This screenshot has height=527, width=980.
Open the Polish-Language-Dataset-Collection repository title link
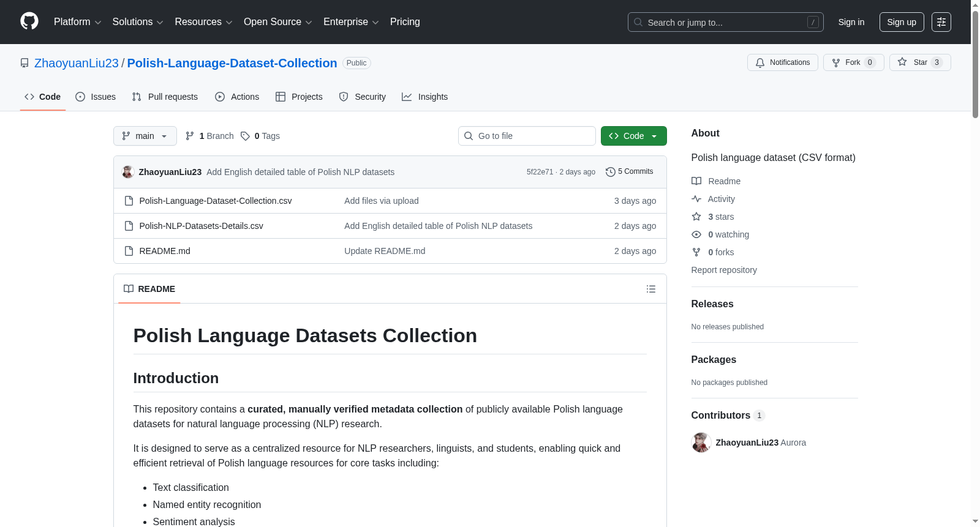pos(232,63)
